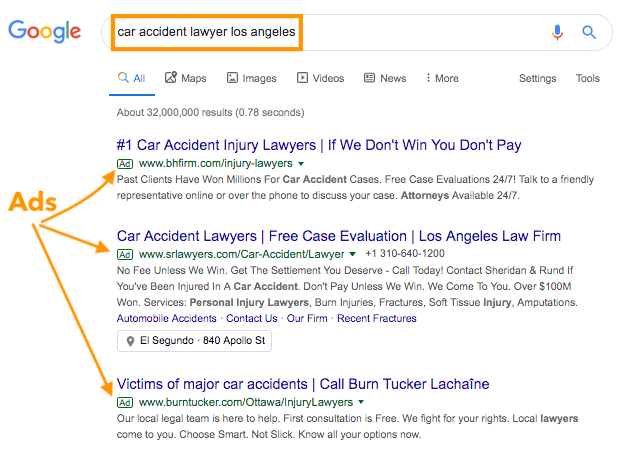This screenshot has height=455, width=643.
Task: Open '#1 Car Accident Injury Lawyers' ad title
Action: point(319,145)
